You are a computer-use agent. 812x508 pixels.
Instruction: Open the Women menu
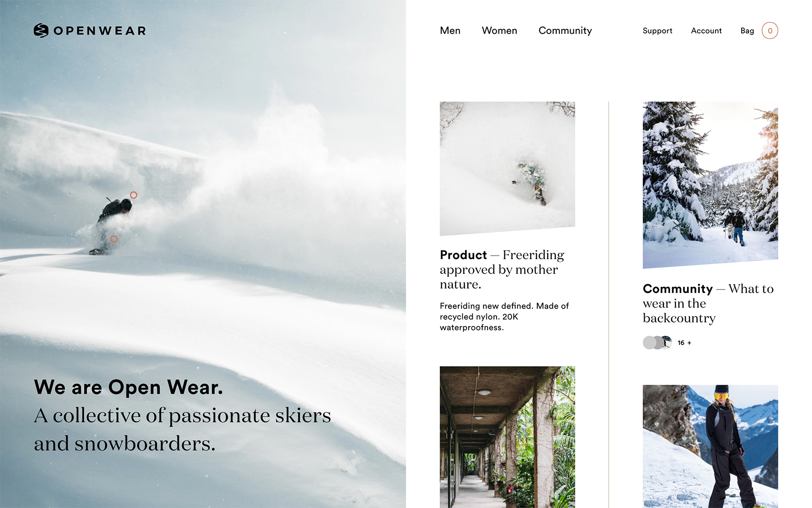coord(499,31)
